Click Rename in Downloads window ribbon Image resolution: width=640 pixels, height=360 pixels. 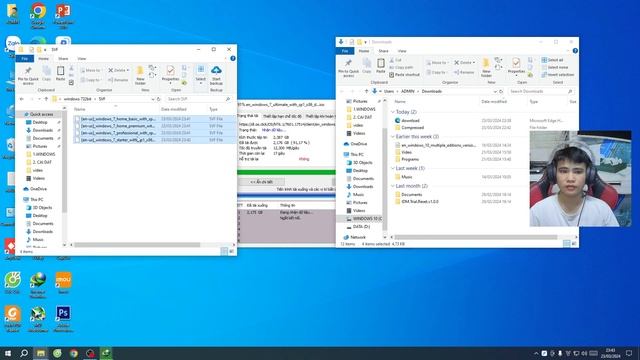click(464, 72)
